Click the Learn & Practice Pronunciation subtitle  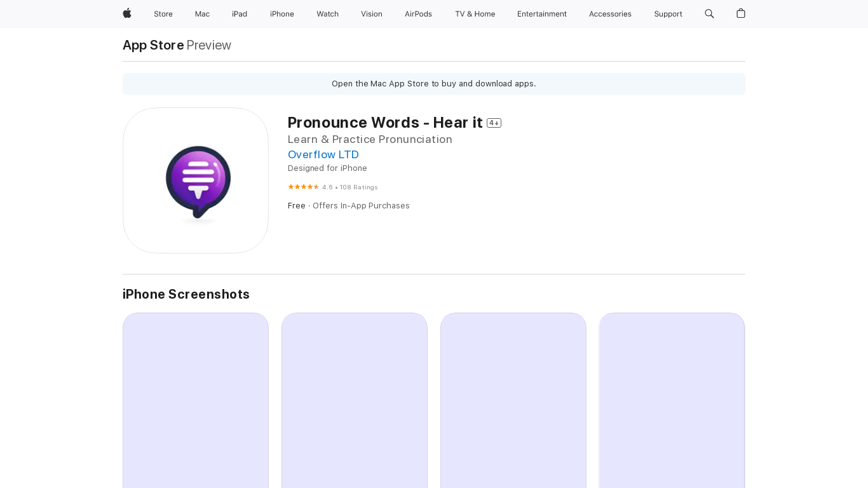coord(370,139)
